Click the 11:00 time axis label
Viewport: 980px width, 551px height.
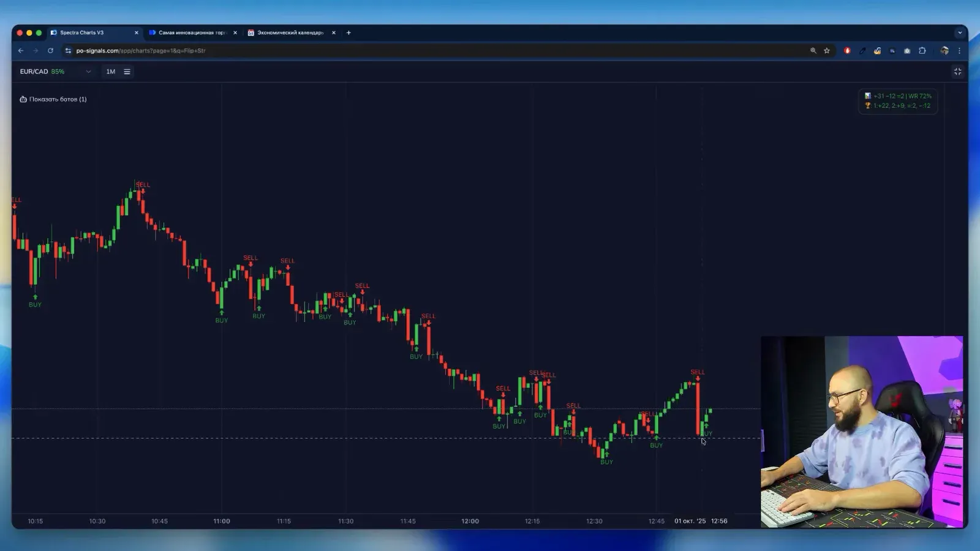tap(222, 522)
